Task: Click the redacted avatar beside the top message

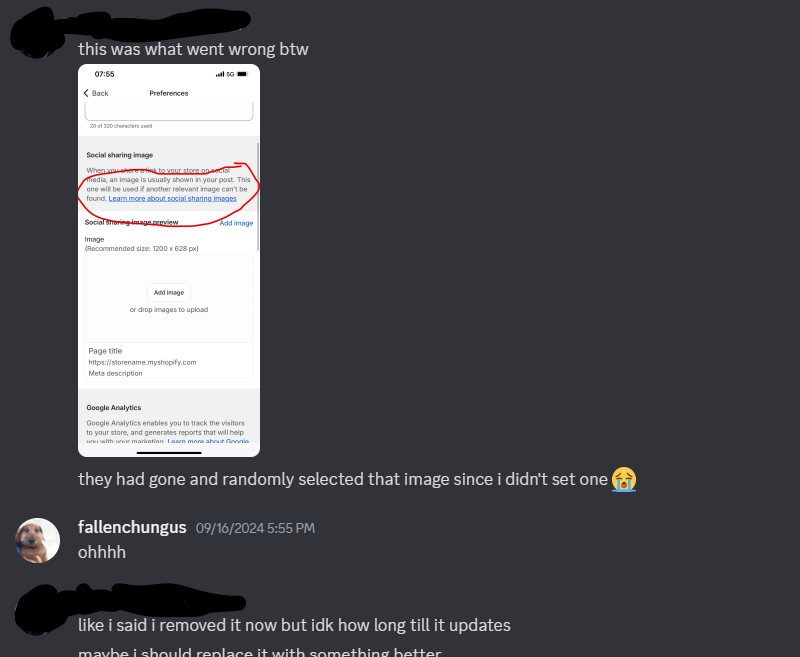Action: point(33,36)
